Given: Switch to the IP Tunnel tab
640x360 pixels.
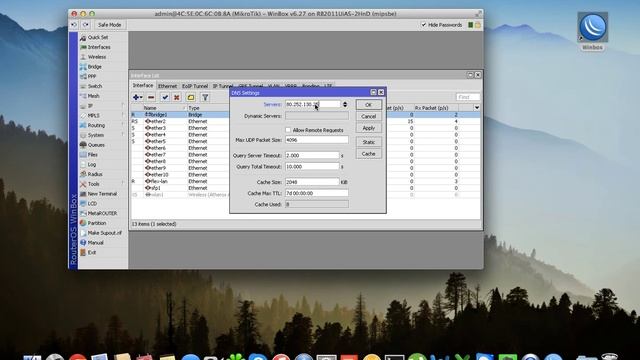Looking at the screenshot, I should point(223,86).
